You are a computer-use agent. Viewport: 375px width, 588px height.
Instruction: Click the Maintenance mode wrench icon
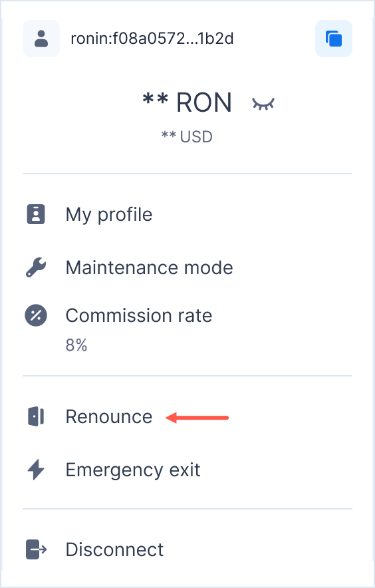36,268
